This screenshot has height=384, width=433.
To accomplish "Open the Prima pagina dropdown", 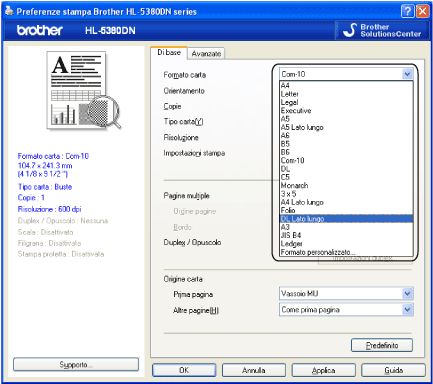I will pyautogui.click(x=346, y=293).
